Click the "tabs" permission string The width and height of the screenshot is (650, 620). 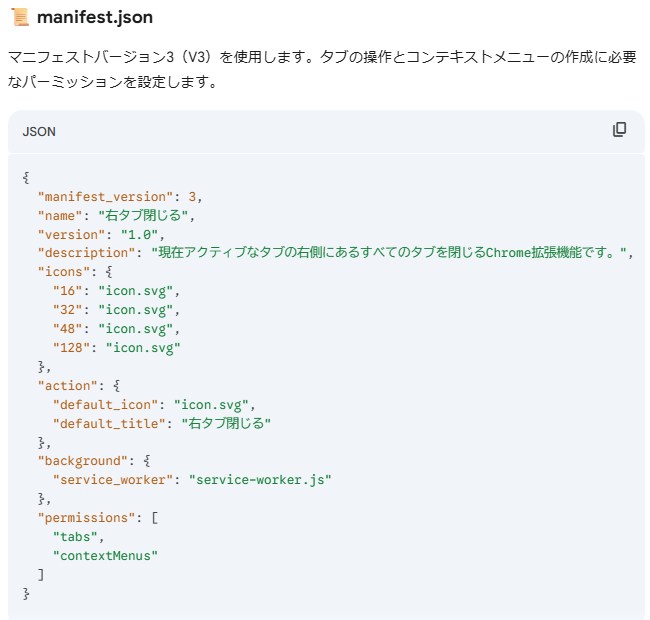pyautogui.click(x=75, y=537)
